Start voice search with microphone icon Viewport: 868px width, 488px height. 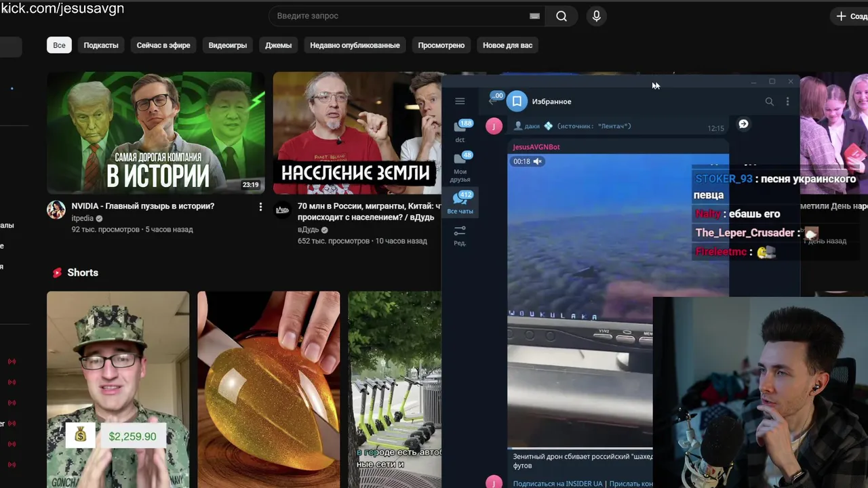pyautogui.click(x=596, y=16)
